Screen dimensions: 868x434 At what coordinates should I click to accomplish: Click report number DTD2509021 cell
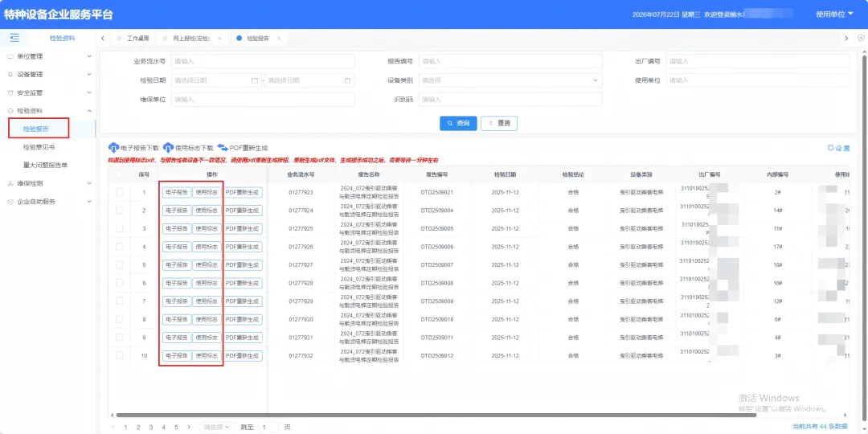(436, 193)
